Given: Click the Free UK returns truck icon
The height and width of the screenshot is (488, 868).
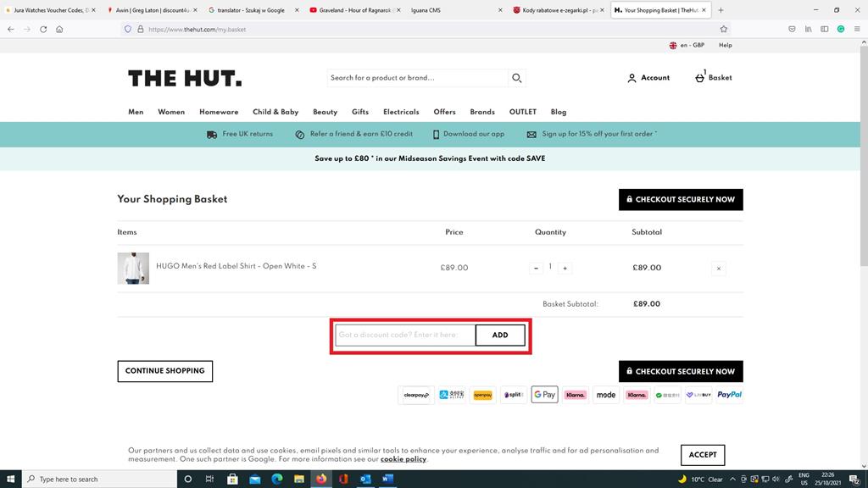Looking at the screenshot, I should (x=212, y=135).
